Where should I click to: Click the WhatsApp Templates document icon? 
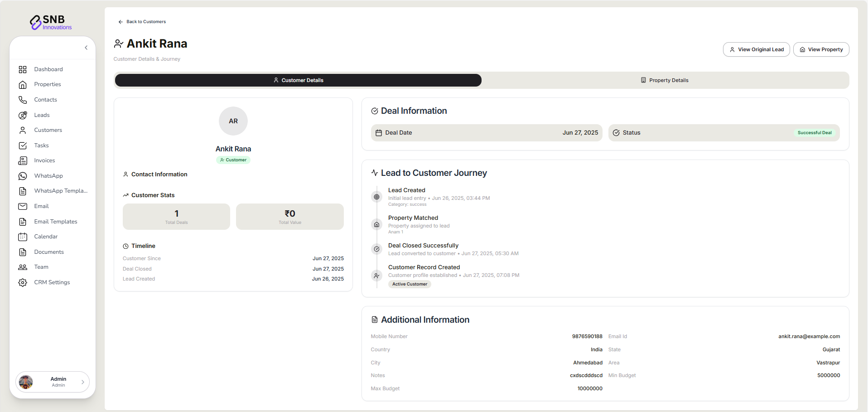click(x=23, y=191)
